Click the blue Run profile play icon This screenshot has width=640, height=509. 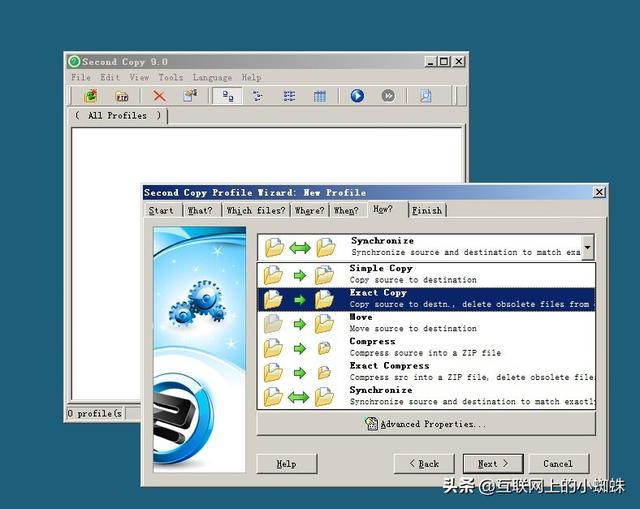(357, 96)
